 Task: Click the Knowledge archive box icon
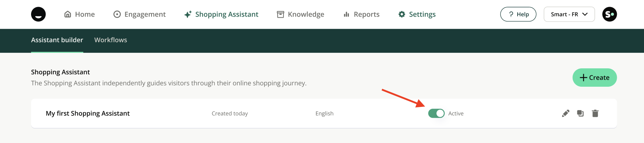281,14
